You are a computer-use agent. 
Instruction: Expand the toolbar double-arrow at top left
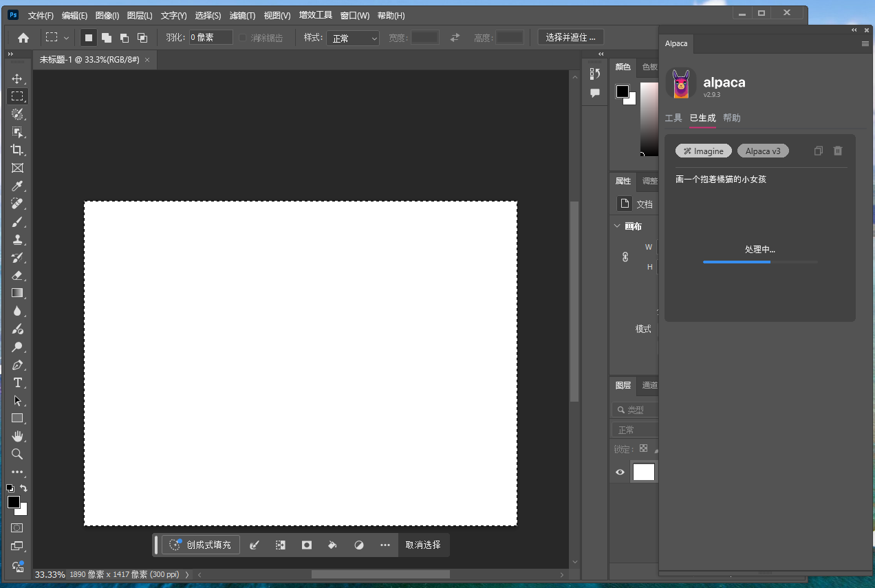point(10,54)
